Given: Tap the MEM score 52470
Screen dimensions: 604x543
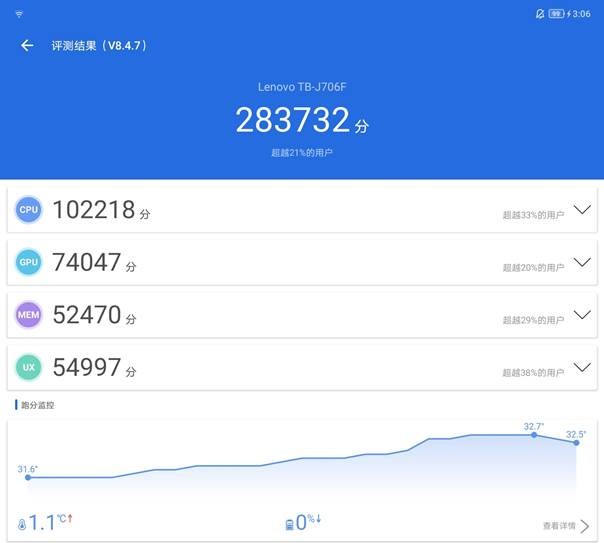Looking at the screenshot, I should (x=87, y=315).
